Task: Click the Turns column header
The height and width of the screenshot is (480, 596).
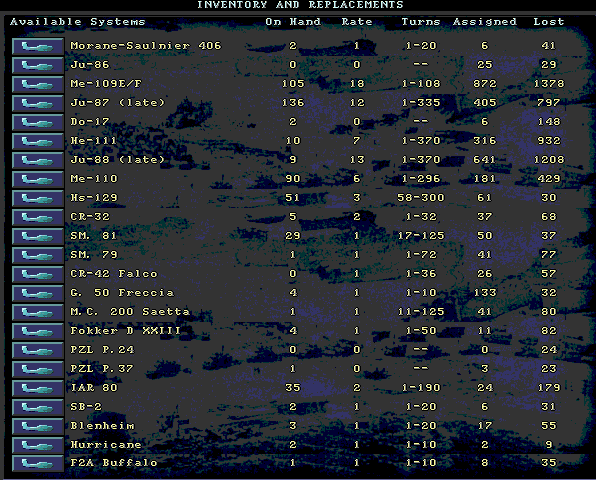Action: (421, 22)
